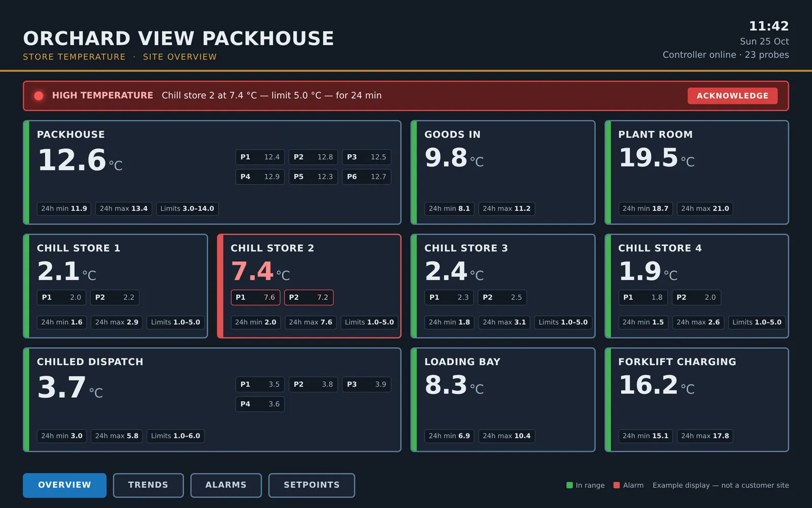
Task: Click the Site Overview breadcrumb
Action: [x=180, y=57]
